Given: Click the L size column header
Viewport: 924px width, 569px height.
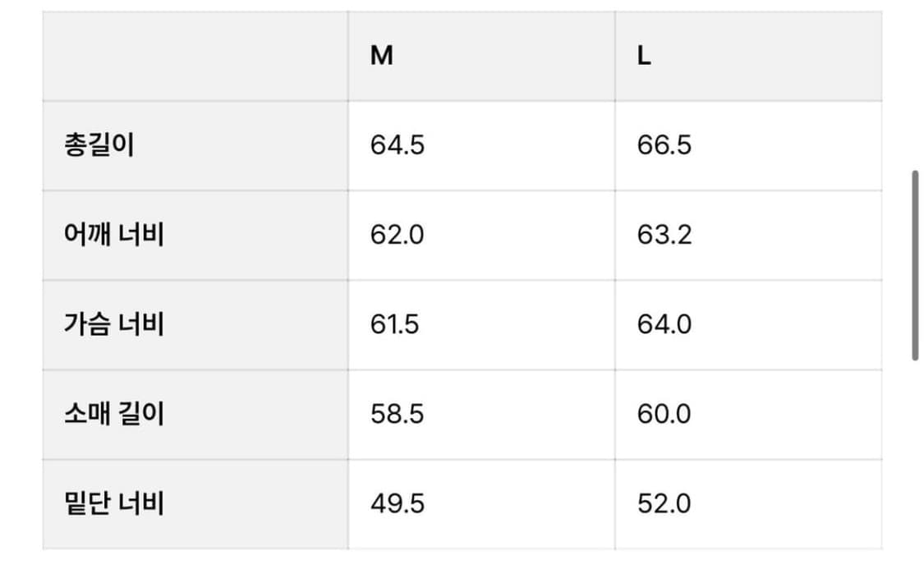Looking at the screenshot, I should click(x=645, y=57).
